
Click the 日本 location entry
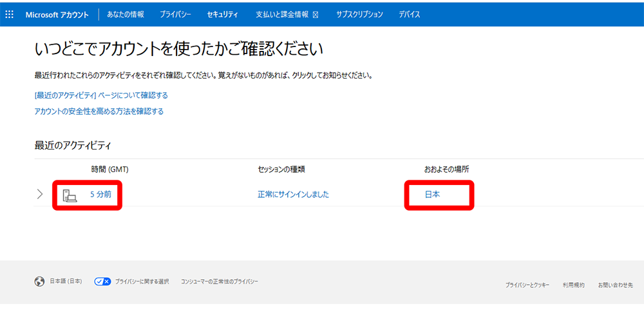coord(432,195)
